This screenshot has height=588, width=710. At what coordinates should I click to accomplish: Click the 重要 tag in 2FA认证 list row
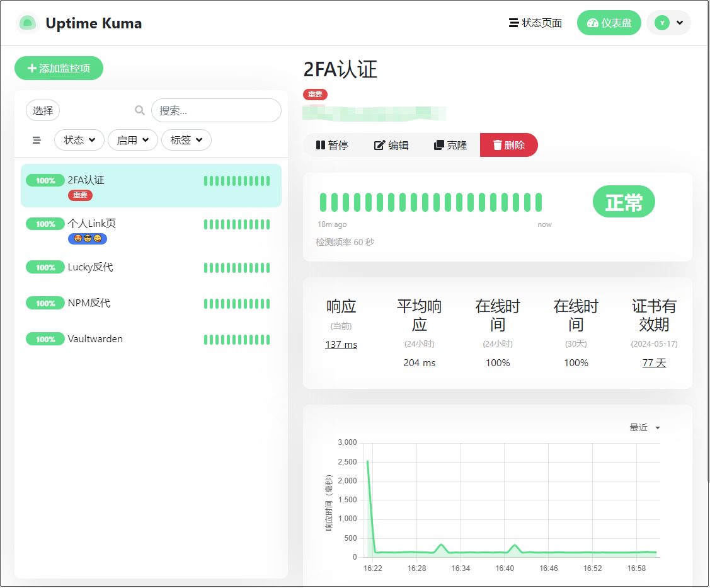pyautogui.click(x=80, y=195)
